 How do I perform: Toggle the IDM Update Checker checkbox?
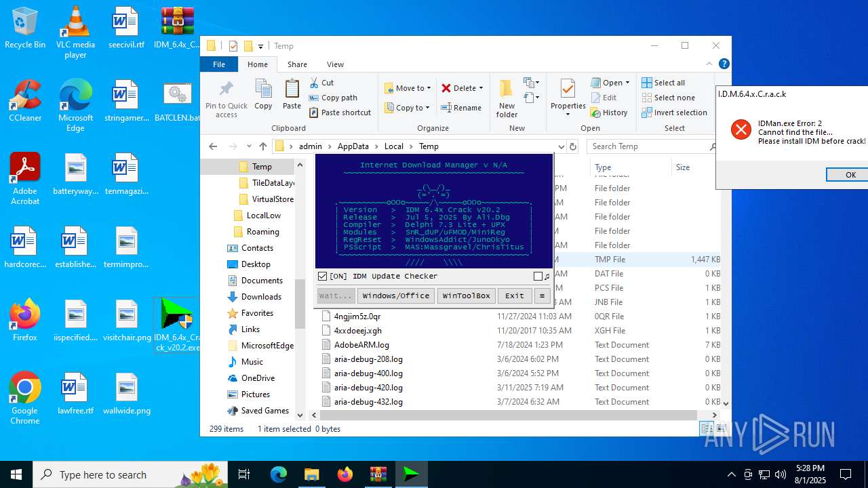click(323, 276)
